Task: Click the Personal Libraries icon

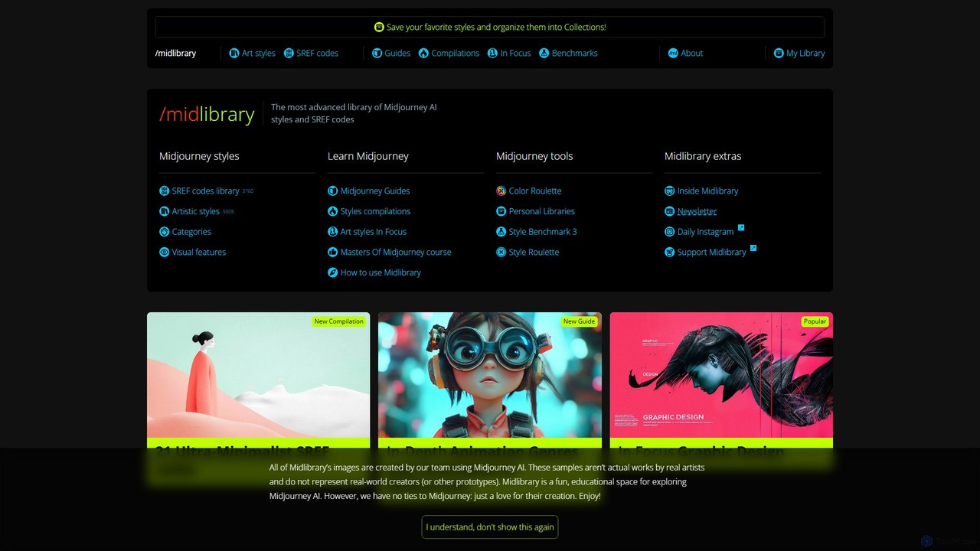Action: coord(501,211)
